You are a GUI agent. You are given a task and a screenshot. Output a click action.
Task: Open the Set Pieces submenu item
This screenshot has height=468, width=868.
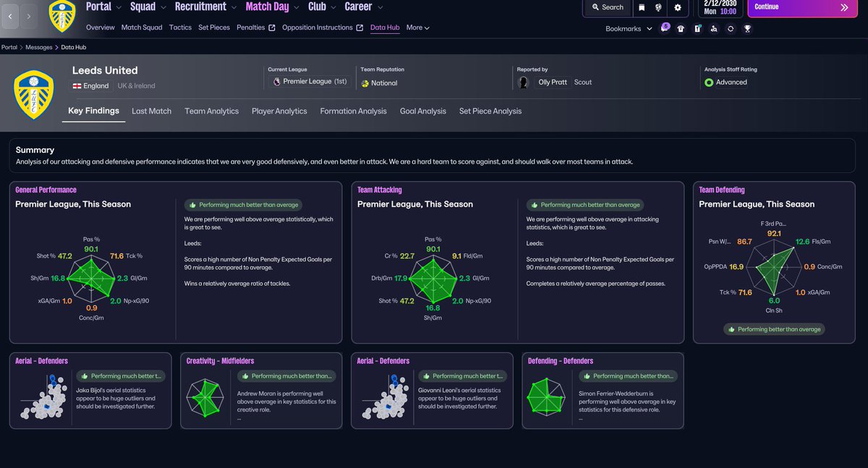click(x=214, y=27)
